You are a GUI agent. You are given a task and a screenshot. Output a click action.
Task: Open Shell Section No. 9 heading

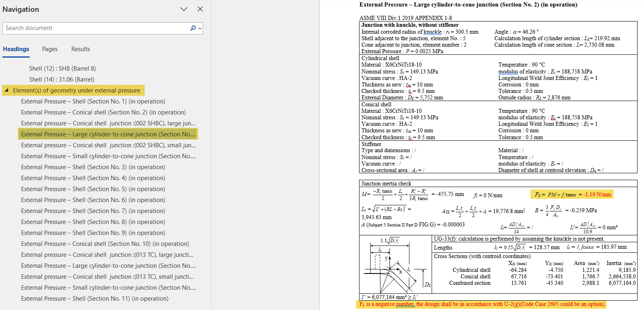(93, 233)
